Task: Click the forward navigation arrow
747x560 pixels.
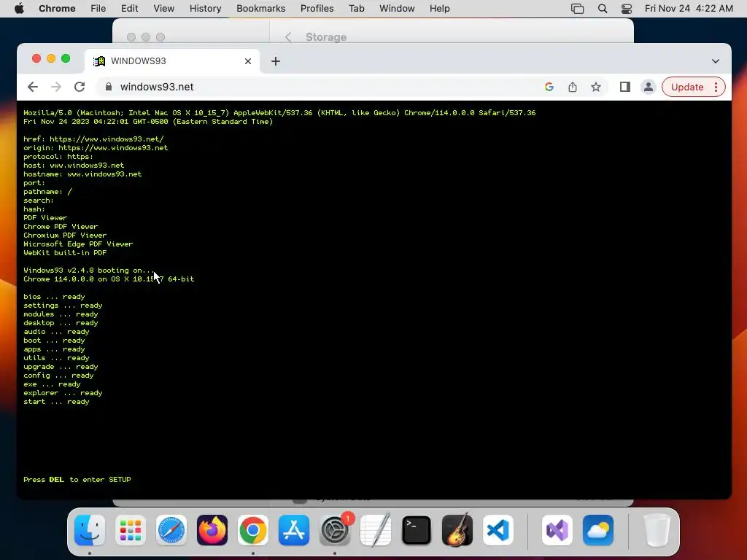Action: 55,87
